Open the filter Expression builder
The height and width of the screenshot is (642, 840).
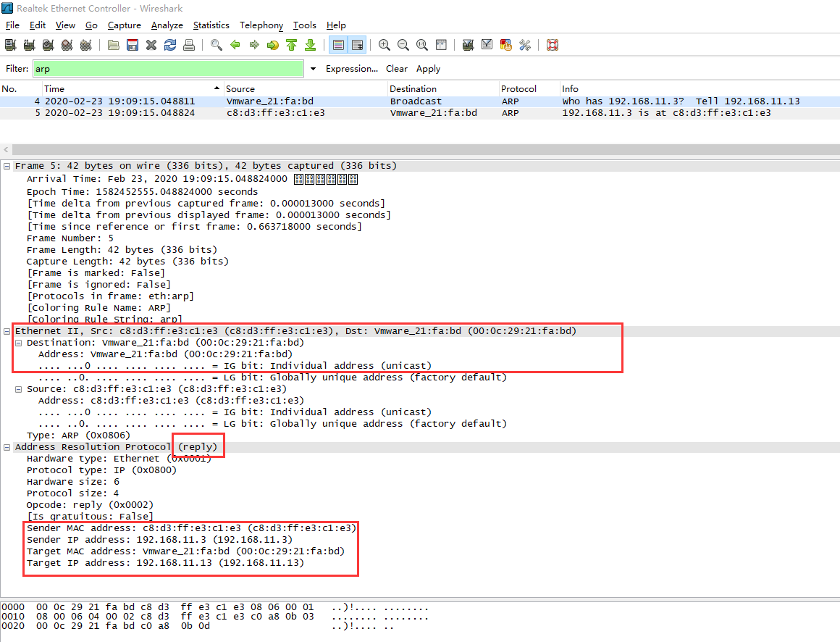click(x=352, y=68)
